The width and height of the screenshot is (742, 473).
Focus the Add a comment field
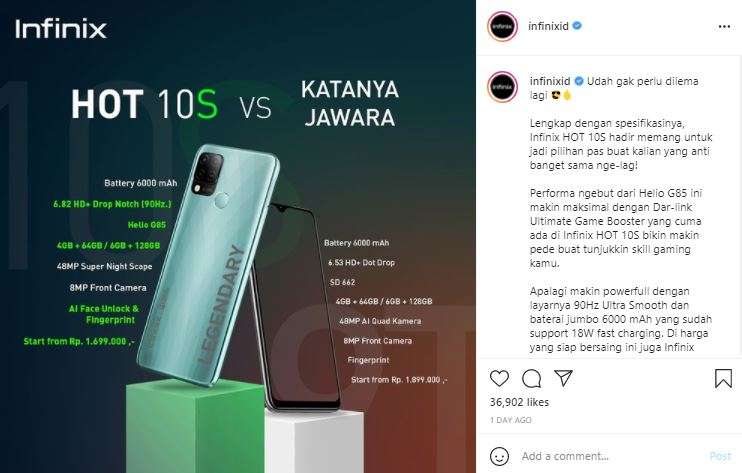(610, 456)
